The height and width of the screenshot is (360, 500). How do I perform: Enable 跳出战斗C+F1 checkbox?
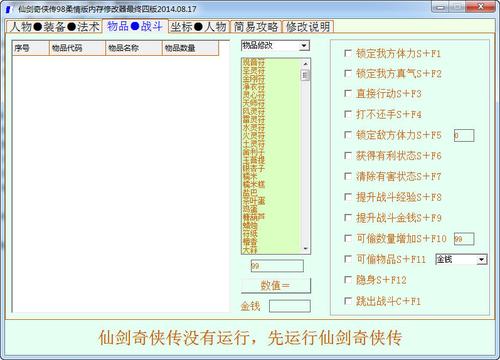click(348, 301)
